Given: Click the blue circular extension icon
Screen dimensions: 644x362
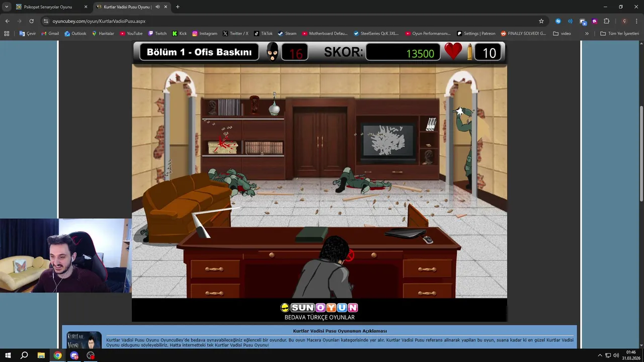Looking at the screenshot, I should tap(558, 21).
